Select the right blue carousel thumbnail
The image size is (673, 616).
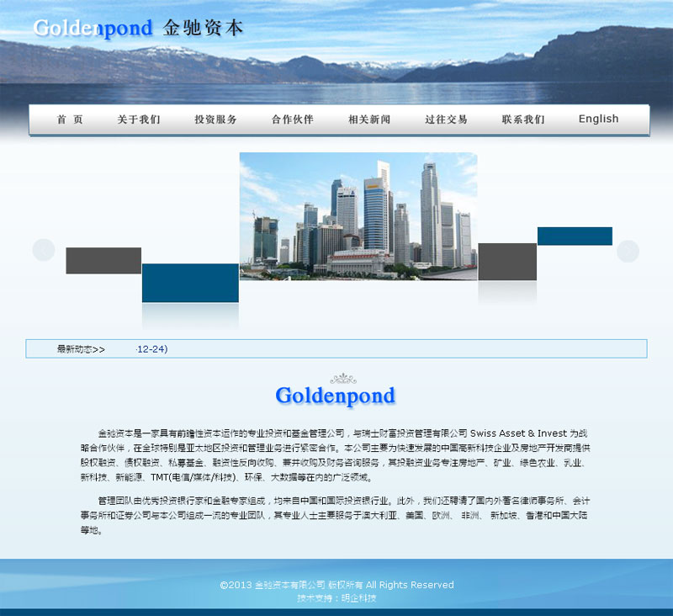(575, 236)
